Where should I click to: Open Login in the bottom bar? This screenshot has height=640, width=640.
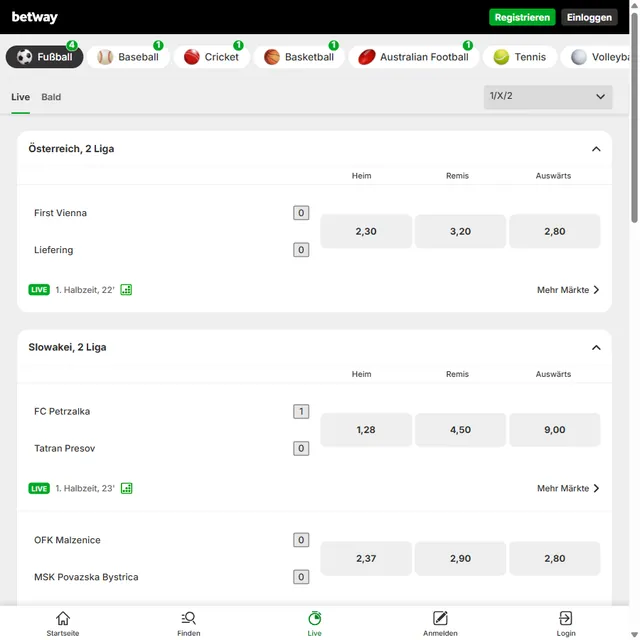click(x=566, y=623)
